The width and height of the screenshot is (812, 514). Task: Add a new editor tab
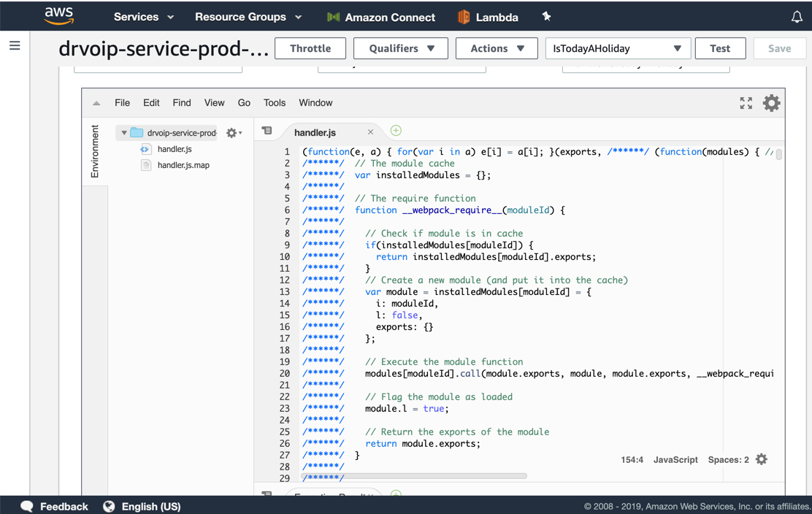click(x=396, y=131)
